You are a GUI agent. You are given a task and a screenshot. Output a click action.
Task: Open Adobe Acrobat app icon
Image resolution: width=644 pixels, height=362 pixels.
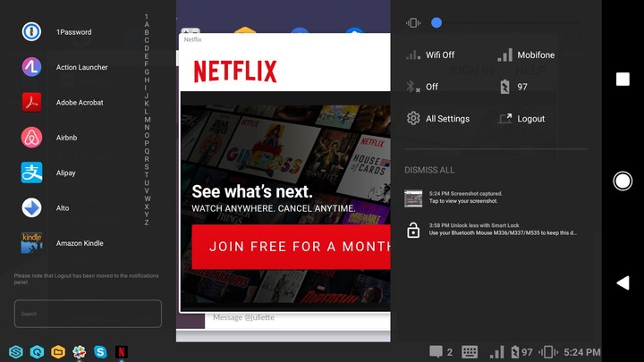coord(31,102)
